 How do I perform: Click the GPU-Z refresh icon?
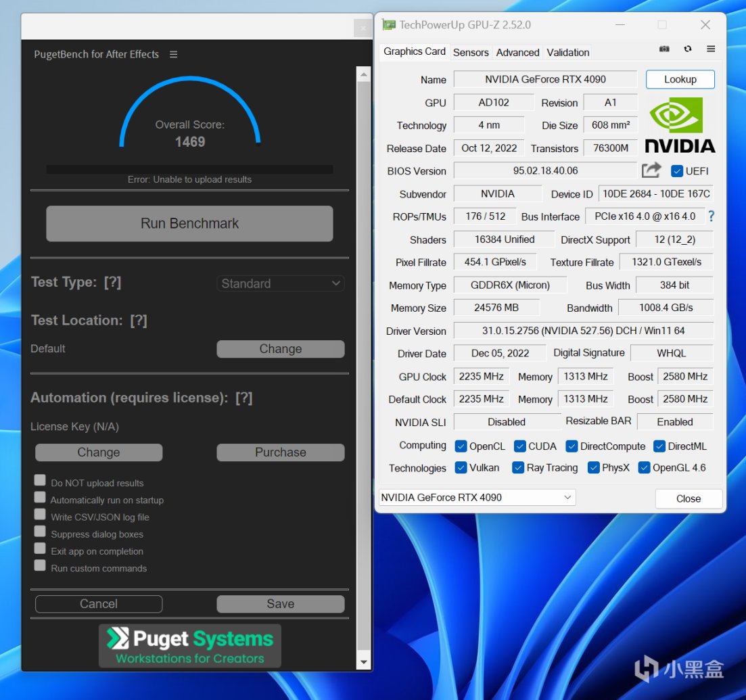click(x=687, y=49)
